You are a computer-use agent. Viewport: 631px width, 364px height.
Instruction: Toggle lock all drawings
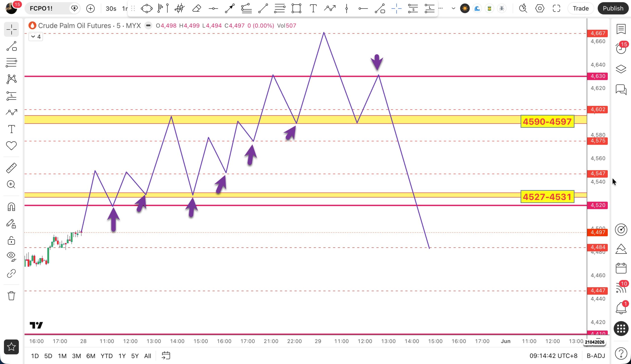pyautogui.click(x=11, y=240)
